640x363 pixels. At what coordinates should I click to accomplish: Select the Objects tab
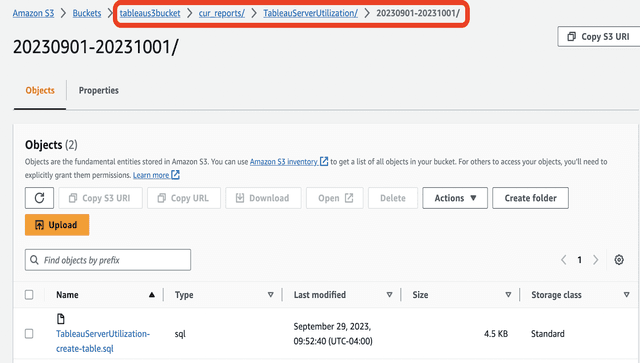point(40,90)
